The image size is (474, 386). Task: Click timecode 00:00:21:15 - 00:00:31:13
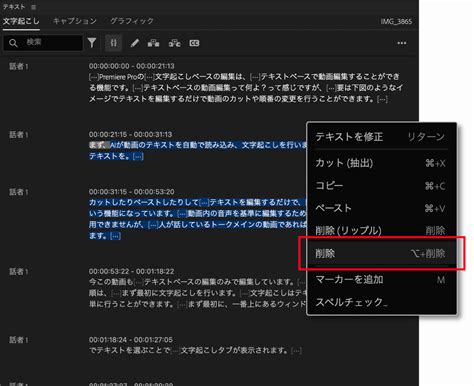tap(130, 134)
